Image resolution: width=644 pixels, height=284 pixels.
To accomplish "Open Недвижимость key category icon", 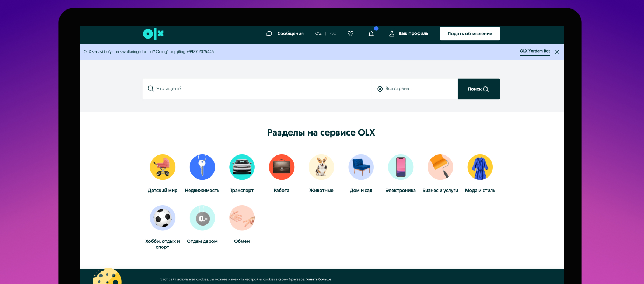I will tap(202, 167).
